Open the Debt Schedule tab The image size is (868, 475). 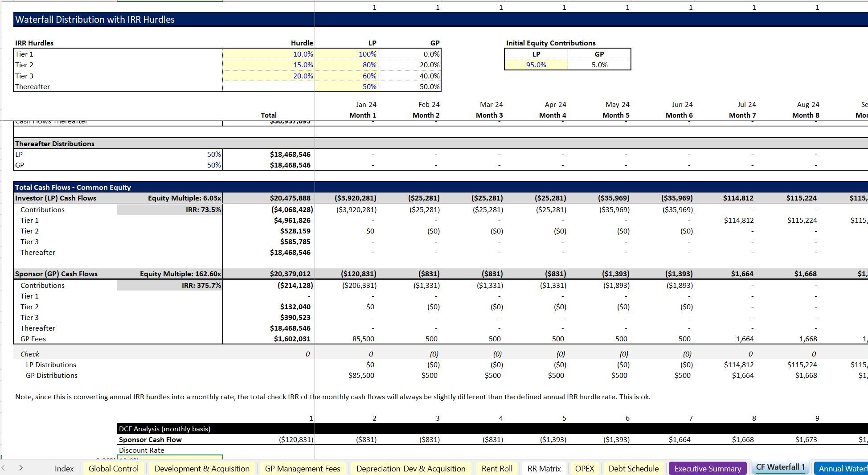point(634,468)
